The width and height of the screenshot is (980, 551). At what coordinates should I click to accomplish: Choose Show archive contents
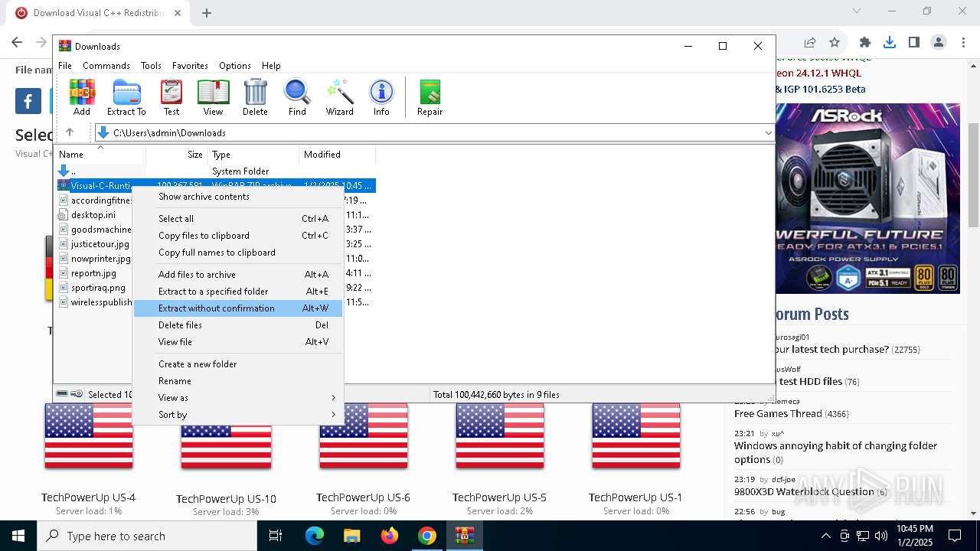click(x=238, y=196)
